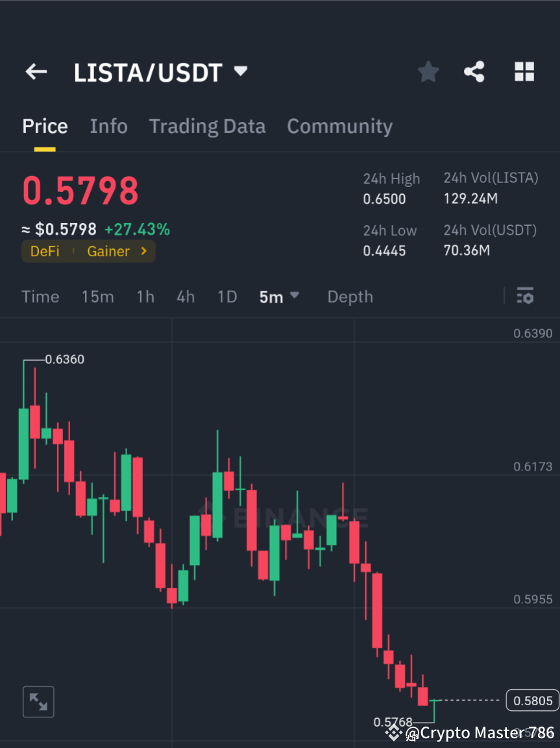The image size is (560, 748).
Task: Switch chart to 1D timeframe
Action: 227,296
